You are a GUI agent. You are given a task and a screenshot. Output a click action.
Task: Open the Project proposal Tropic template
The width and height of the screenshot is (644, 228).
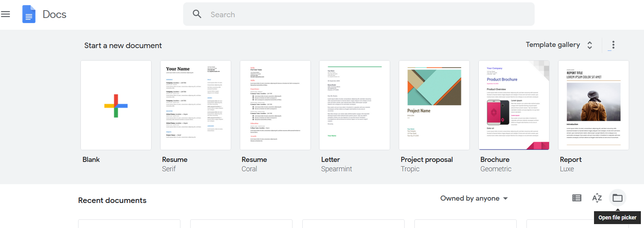434,105
